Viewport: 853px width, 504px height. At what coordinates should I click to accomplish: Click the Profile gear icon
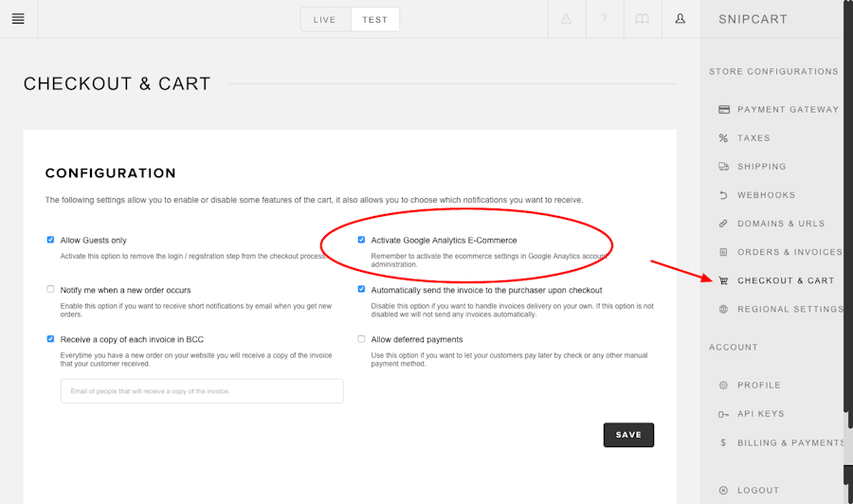click(x=723, y=385)
